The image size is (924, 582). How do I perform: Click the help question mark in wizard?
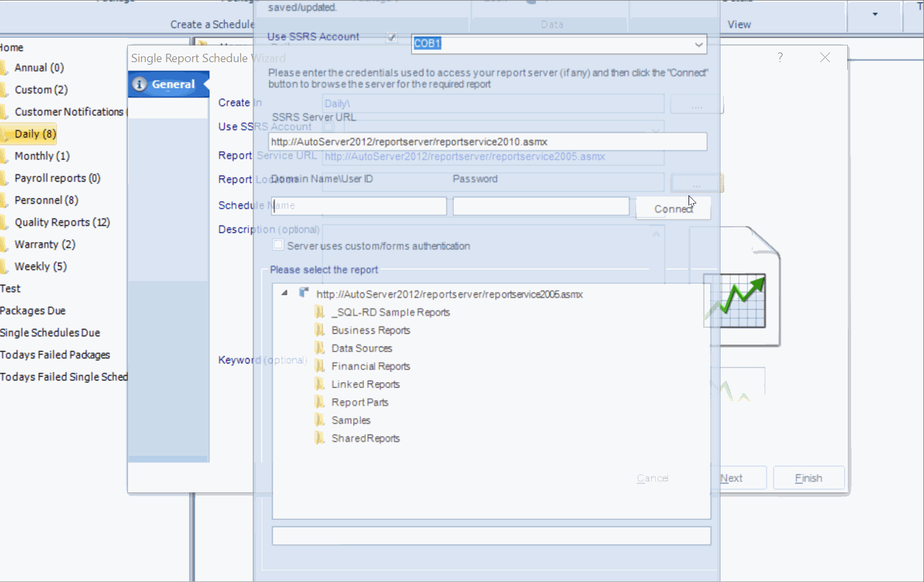click(x=780, y=58)
